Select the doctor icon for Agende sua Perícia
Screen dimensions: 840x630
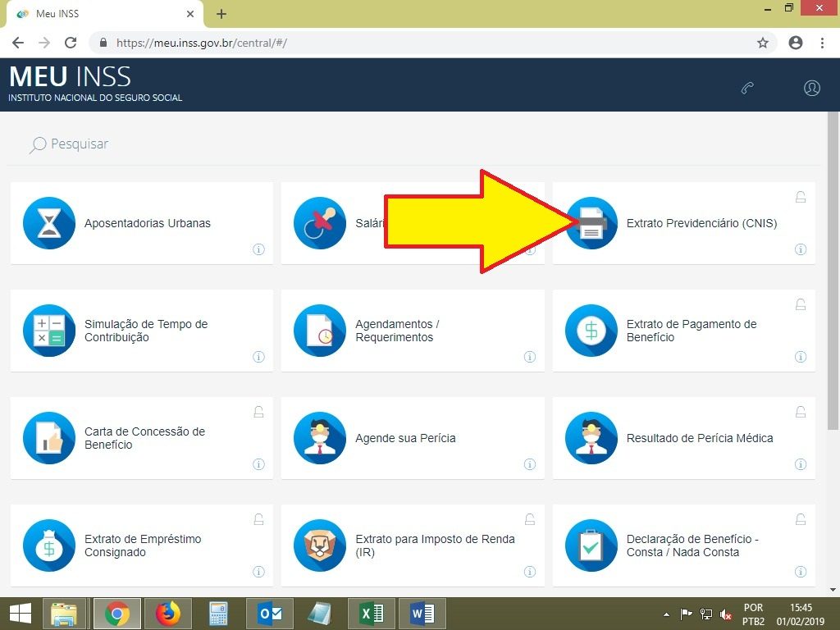click(x=320, y=438)
